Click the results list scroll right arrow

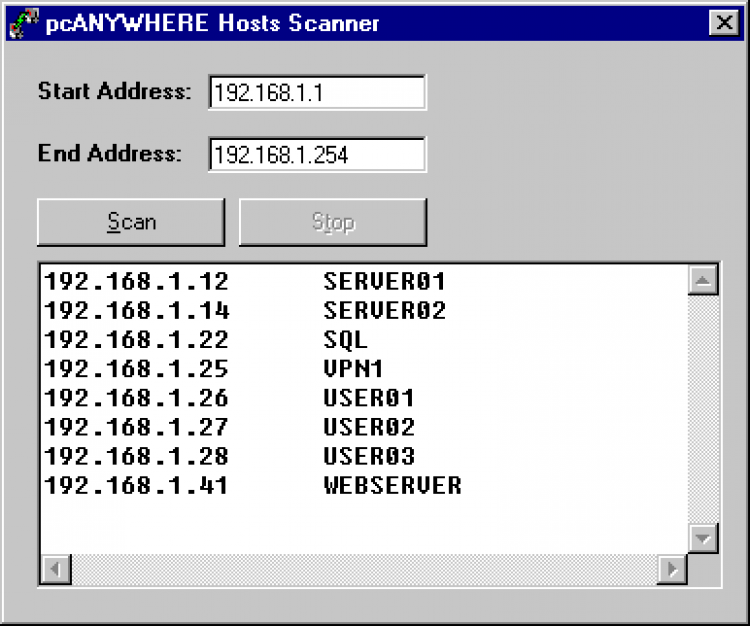click(672, 569)
